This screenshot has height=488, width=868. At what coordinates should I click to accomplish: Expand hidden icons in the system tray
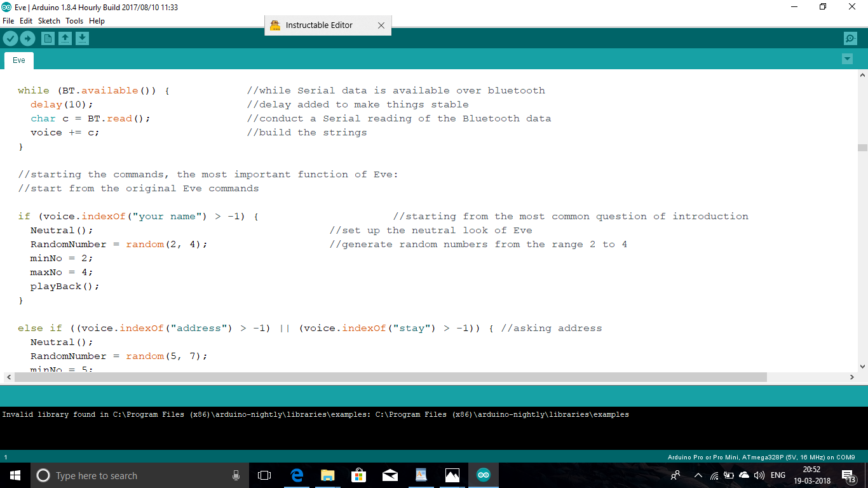point(698,475)
